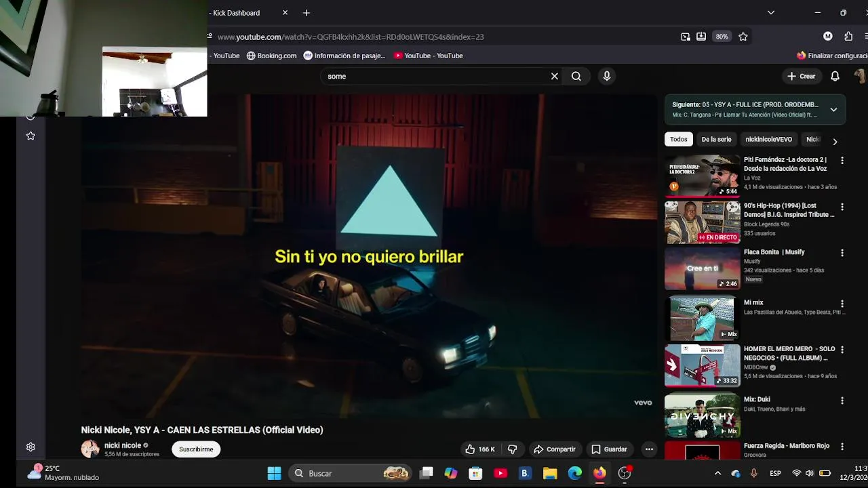Open OBS Studio from the taskbar
This screenshot has width=868, height=488.
click(625, 473)
